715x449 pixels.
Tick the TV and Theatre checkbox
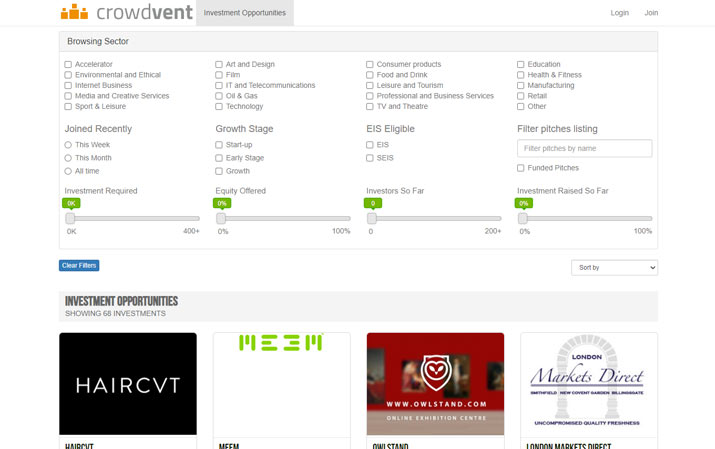tap(370, 106)
